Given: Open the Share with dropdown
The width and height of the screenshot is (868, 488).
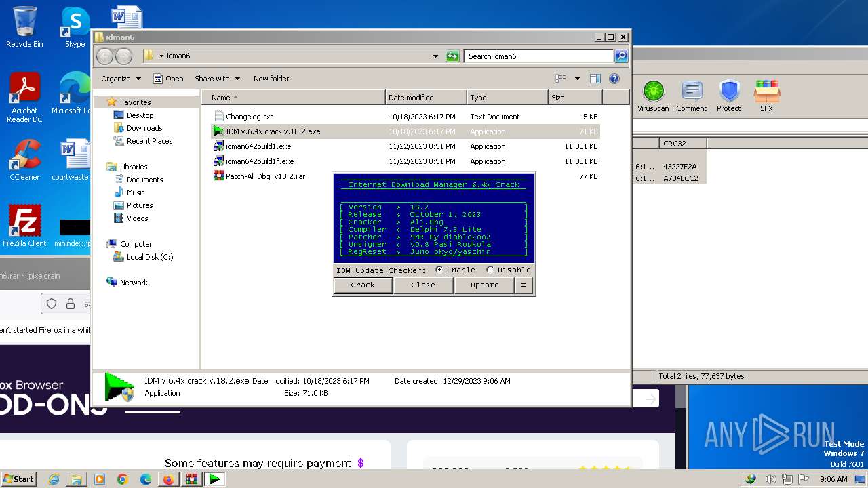Looking at the screenshot, I should pyautogui.click(x=217, y=79).
